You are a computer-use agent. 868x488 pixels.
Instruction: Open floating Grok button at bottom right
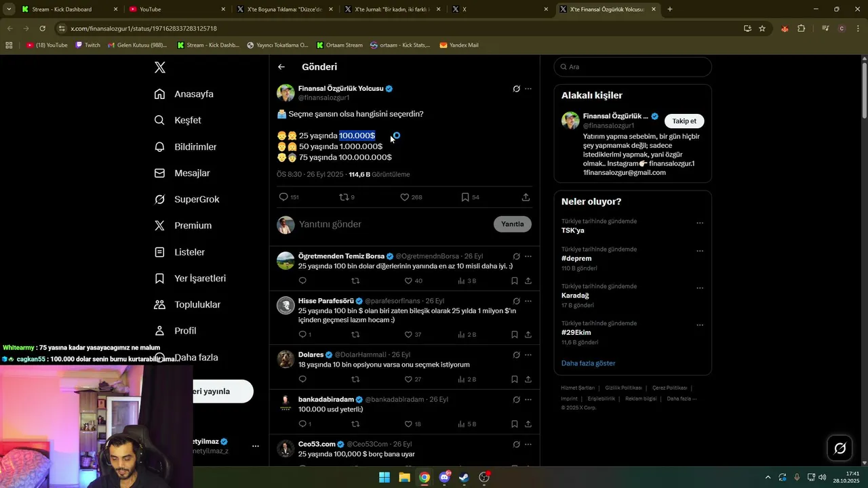(840, 448)
